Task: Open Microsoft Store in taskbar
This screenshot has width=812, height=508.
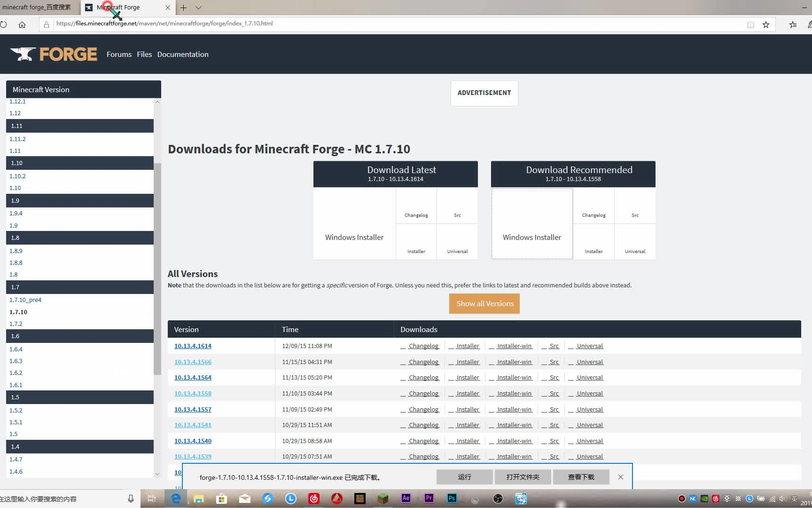Action: coord(221,499)
